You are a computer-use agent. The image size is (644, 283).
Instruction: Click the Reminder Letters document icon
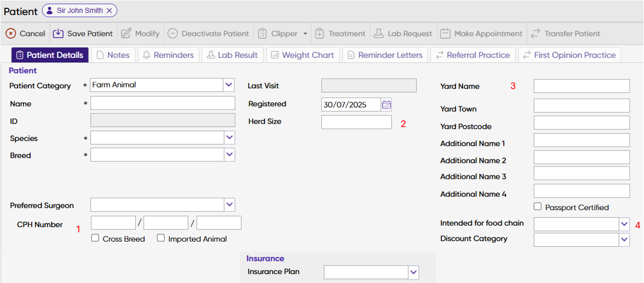351,55
